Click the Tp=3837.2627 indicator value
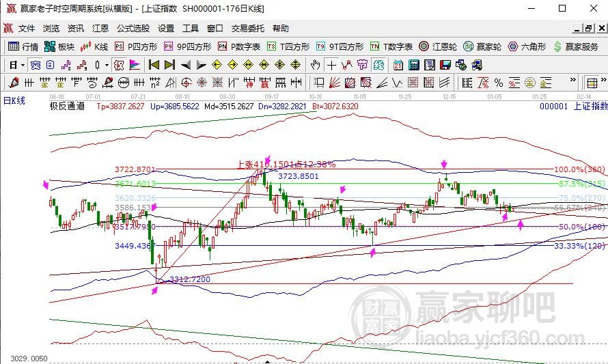The width and height of the screenshot is (608, 364). (121, 107)
